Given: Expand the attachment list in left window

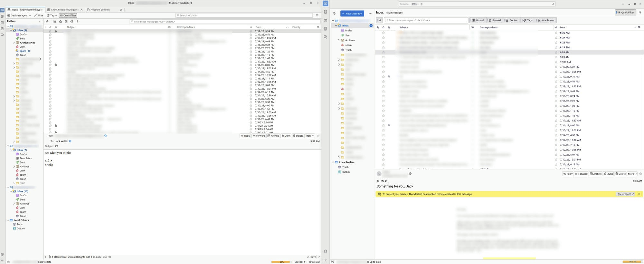Looking at the screenshot, I should (45, 257).
